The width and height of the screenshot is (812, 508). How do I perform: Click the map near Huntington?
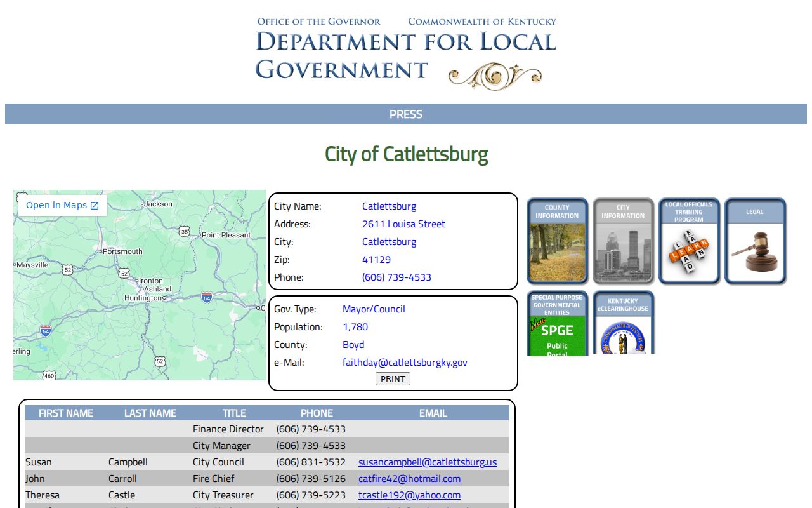coord(144,298)
